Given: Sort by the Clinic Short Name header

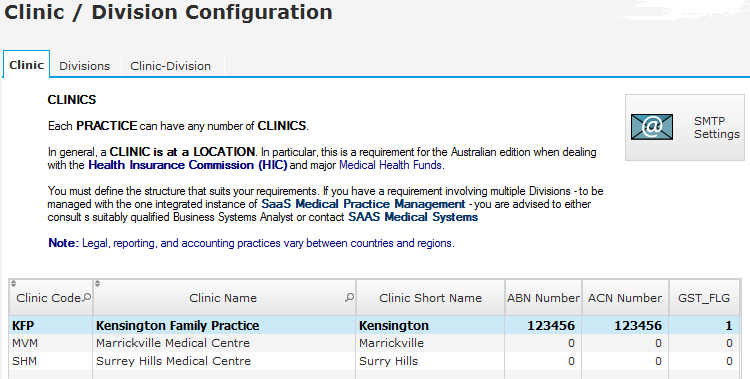Looking at the screenshot, I should [x=430, y=298].
